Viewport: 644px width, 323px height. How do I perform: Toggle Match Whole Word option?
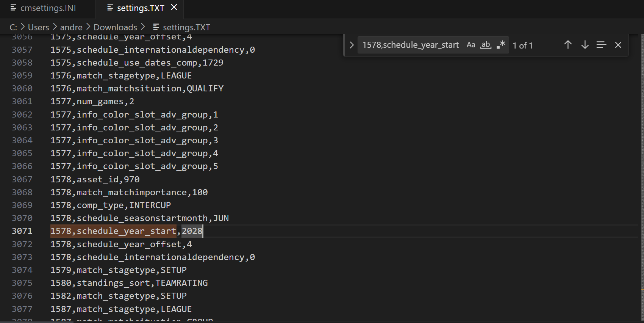point(486,45)
